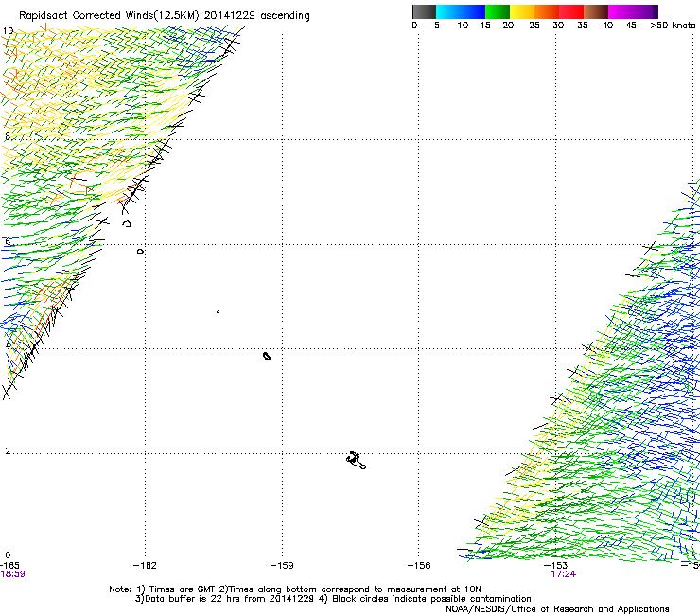Click the green 15-20 knots color segment
Image resolution: width=700 pixels, height=615 pixels.
click(x=498, y=11)
